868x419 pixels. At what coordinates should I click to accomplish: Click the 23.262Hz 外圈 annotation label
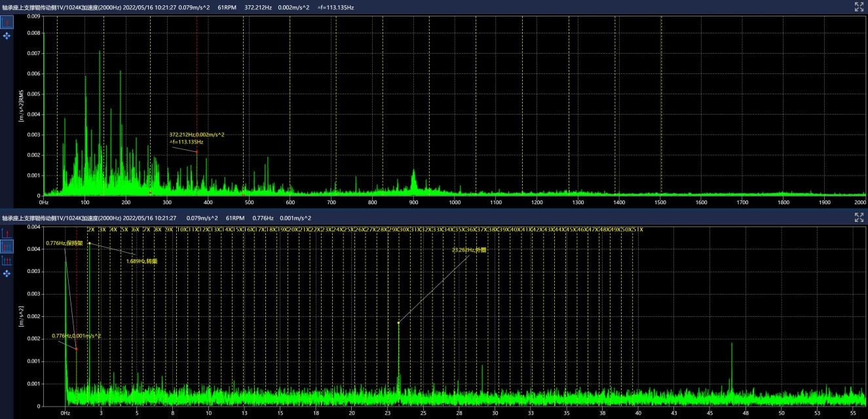point(469,250)
